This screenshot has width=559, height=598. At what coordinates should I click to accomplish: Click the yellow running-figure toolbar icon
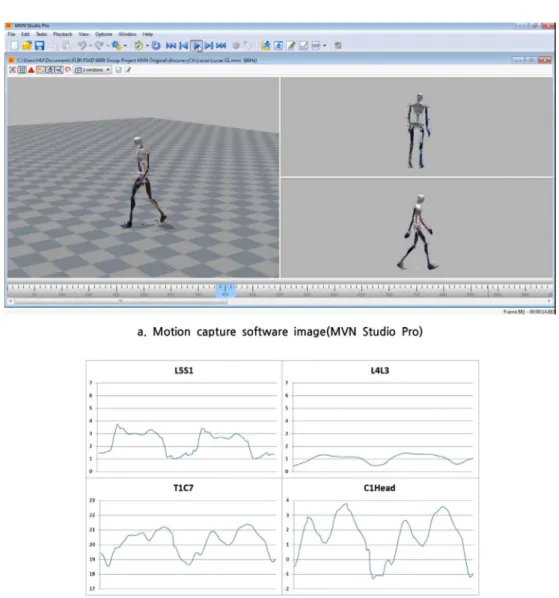266,46
